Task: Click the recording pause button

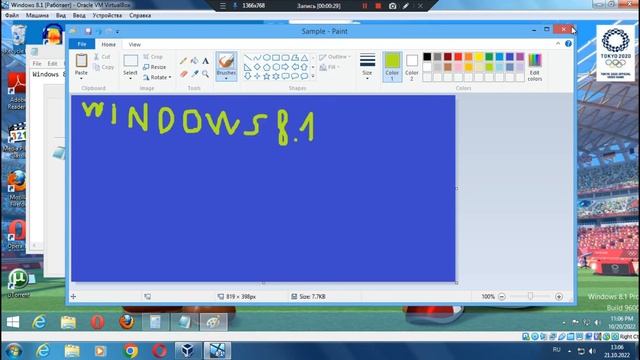Action: pos(365,6)
